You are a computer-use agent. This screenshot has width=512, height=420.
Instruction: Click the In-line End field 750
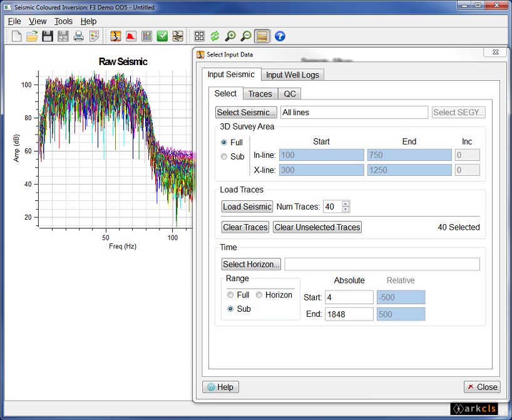coord(409,155)
